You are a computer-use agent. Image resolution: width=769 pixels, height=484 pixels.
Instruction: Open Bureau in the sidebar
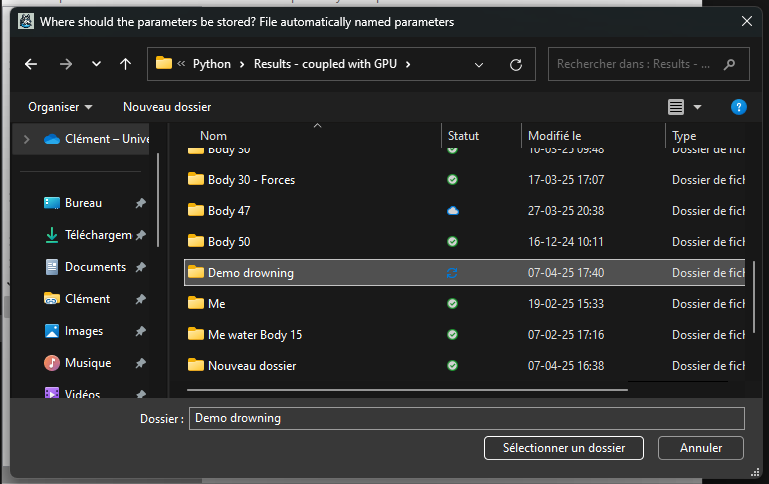click(x=84, y=203)
